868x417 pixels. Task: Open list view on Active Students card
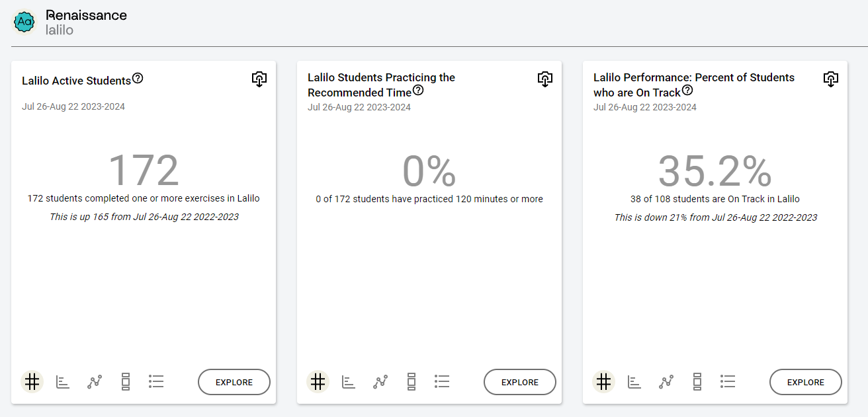pyautogui.click(x=156, y=382)
